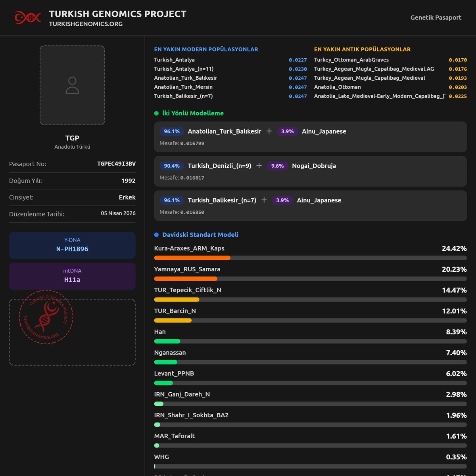The width and height of the screenshot is (476, 476).
Task: Click the plus icon between Anatolian_Turk_Balıkesir and Ainu_Japanese
Action: pos(269,131)
